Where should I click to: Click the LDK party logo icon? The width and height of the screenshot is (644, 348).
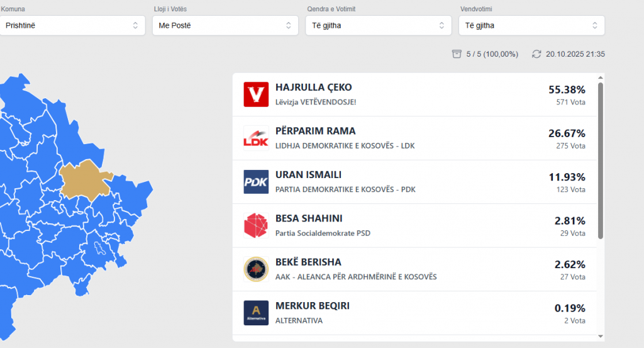pos(256,138)
